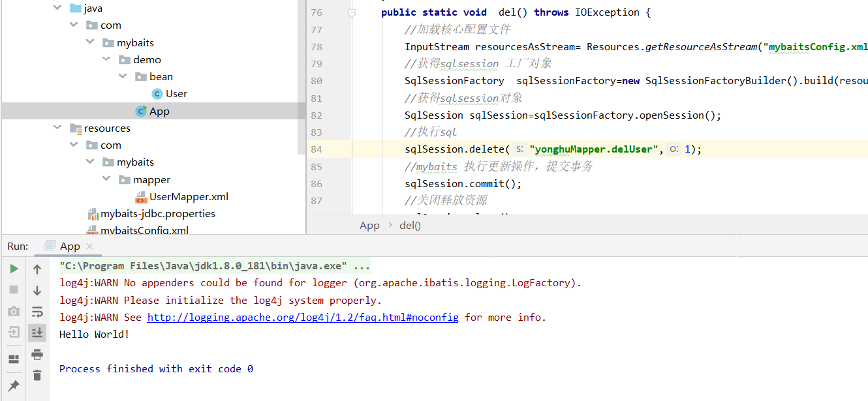The image size is (868, 401).
Task: Clear console with the trash icon
Action: point(37,375)
